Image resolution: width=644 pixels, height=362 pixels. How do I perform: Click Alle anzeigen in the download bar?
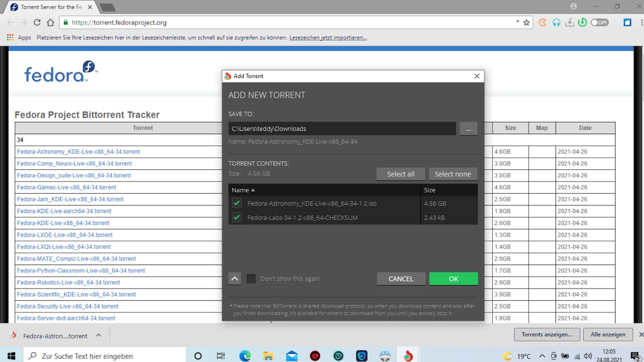608,335
